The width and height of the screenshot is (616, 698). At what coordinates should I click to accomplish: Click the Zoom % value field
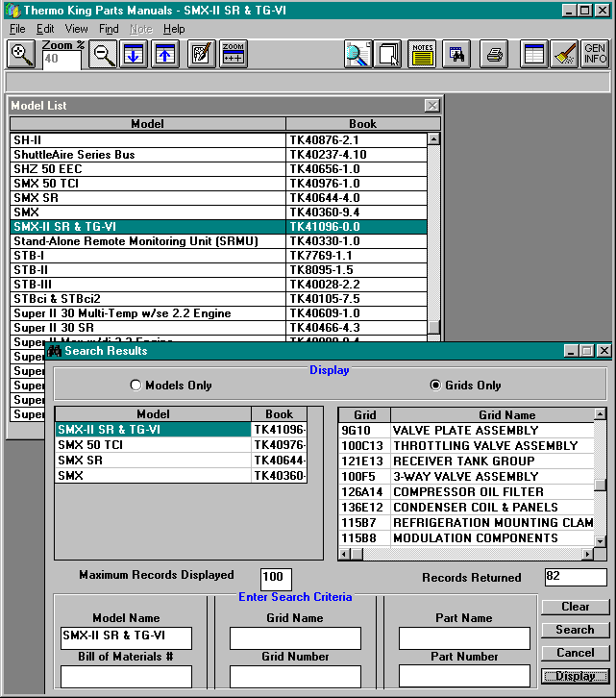tap(62, 60)
